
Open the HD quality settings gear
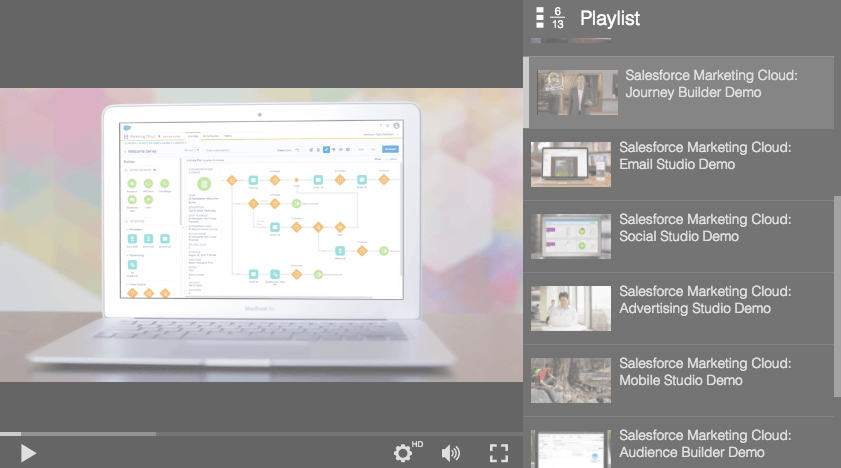click(x=404, y=453)
